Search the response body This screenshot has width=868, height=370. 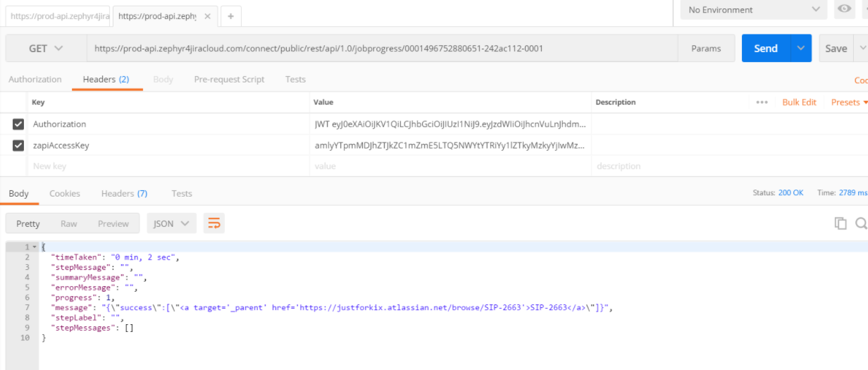[861, 223]
